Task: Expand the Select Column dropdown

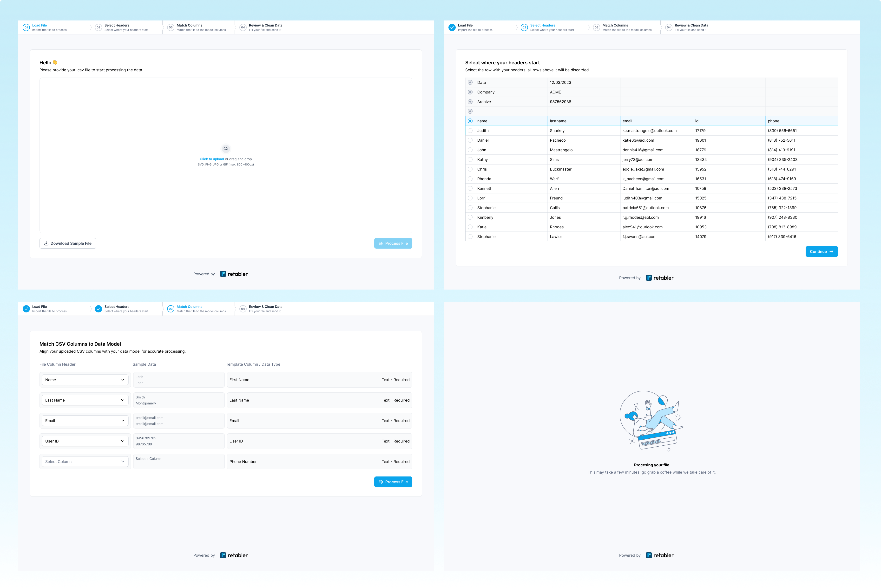Action: point(85,462)
